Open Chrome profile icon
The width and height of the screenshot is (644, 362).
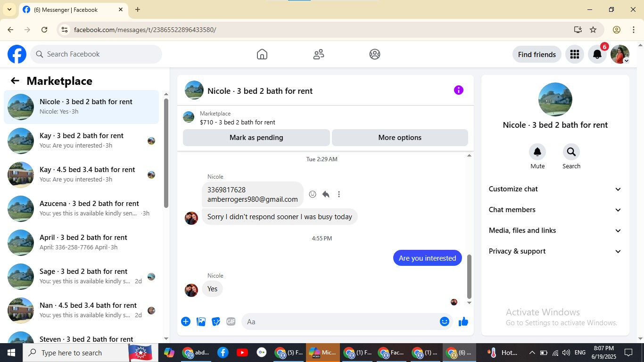tap(617, 30)
